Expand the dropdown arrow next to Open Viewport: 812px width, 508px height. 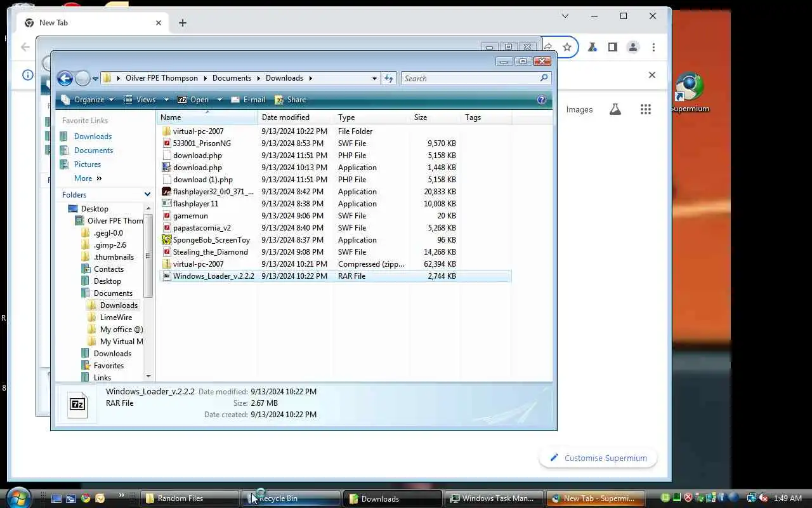click(219, 100)
